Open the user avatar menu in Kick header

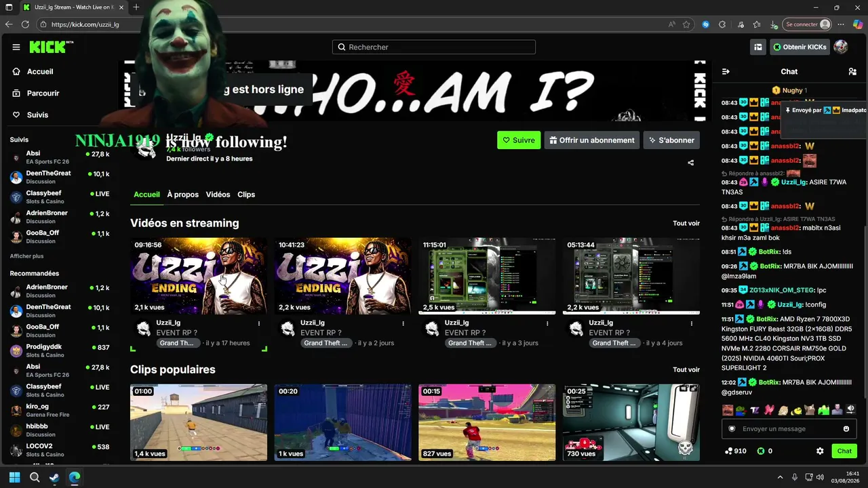[x=840, y=47]
